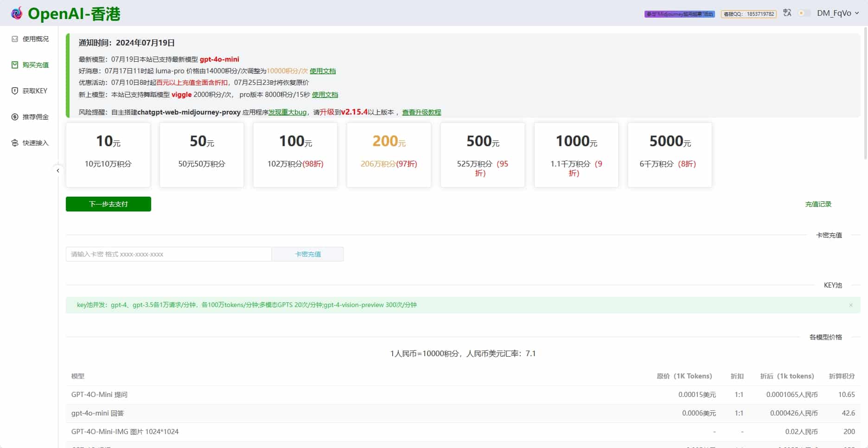Image resolution: width=868 pixels, height=448 pixels.
Task: Click the 卡密充值 button
Action: (x=308, y=254)
